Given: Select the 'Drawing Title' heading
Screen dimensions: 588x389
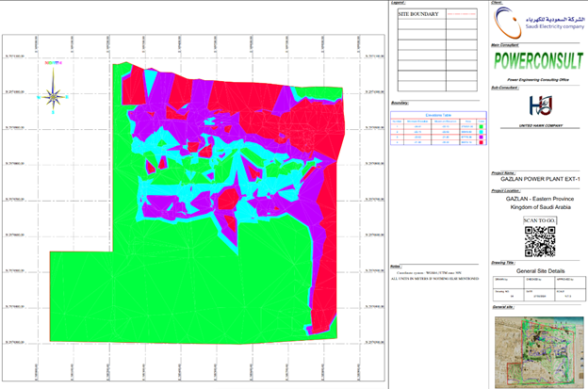Looking at the screenshot, I should [503, 263].
